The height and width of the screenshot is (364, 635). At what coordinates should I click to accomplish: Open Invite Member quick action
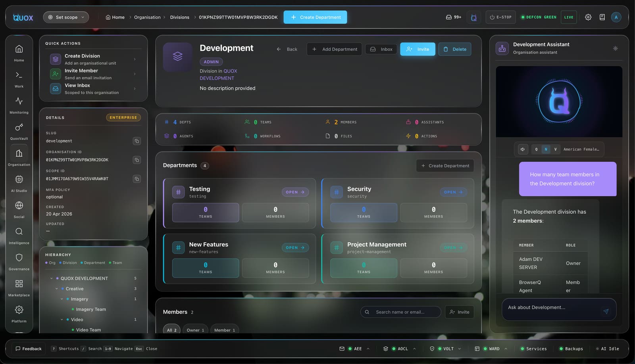point(94,74)
